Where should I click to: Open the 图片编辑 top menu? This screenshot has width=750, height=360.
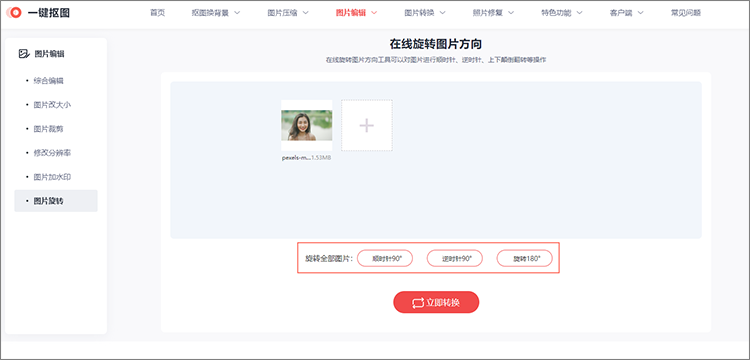(351, 13)
